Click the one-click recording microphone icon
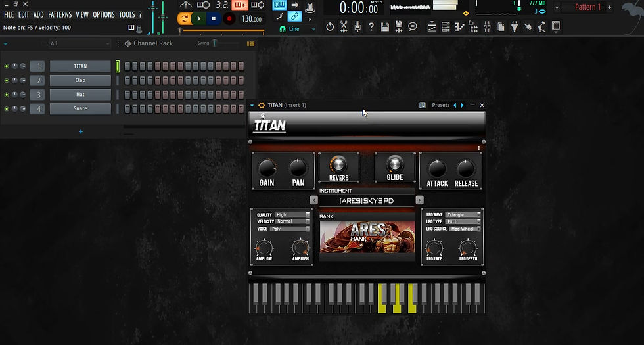Image resolution: width=644 pixels, height=345 pixels. point(357,27)
